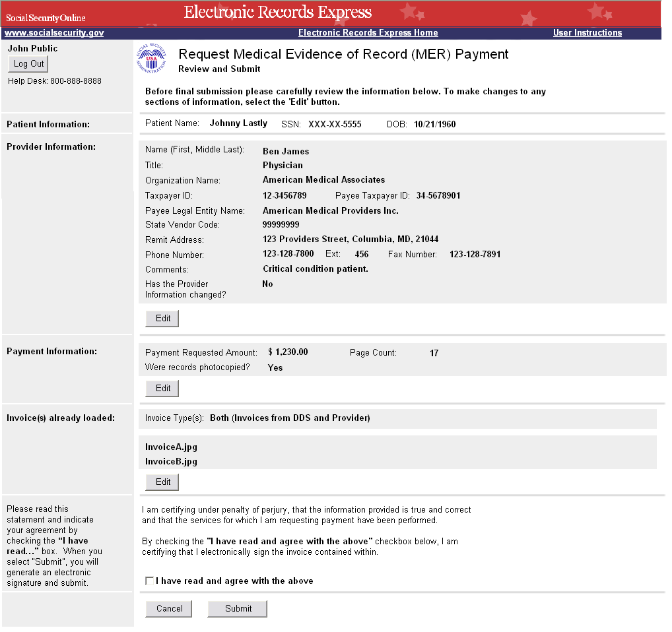The image size is (672, 632).
Task: Open the www.socialsecurity.gov link
Action: [54, 32]
